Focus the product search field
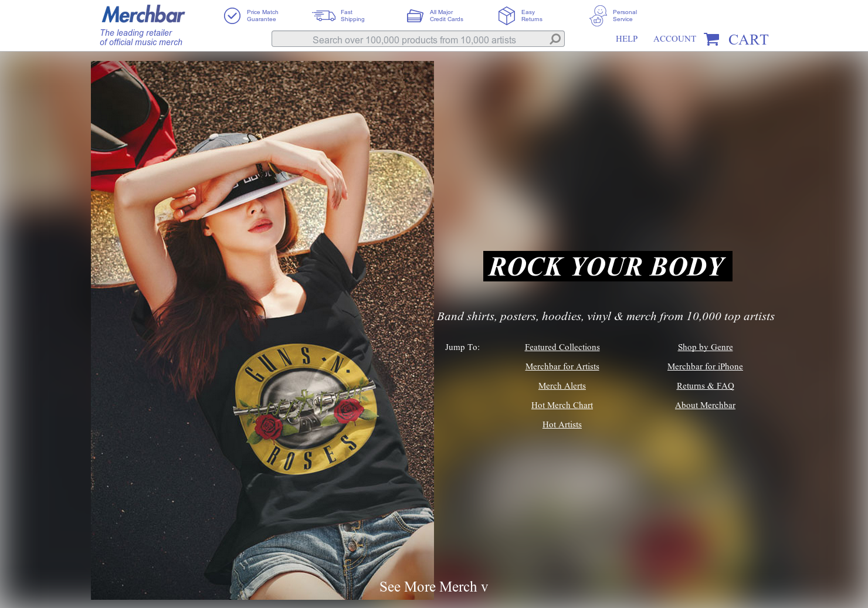This screenshot has height=608, width=868. 418,39
